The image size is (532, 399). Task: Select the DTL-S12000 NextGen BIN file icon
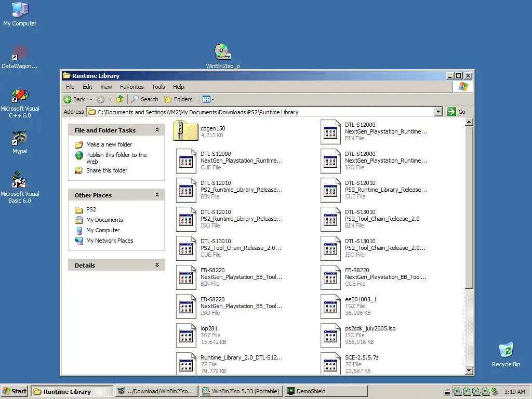[x=330, y=132]
